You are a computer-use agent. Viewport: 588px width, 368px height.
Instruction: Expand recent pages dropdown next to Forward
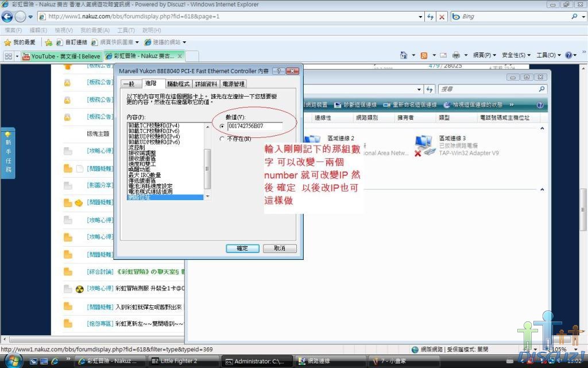point(30,17)
